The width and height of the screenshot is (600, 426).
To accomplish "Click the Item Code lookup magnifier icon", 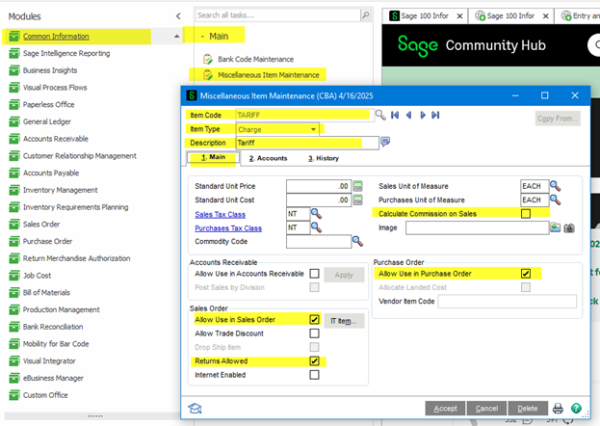I will [380, 115].
